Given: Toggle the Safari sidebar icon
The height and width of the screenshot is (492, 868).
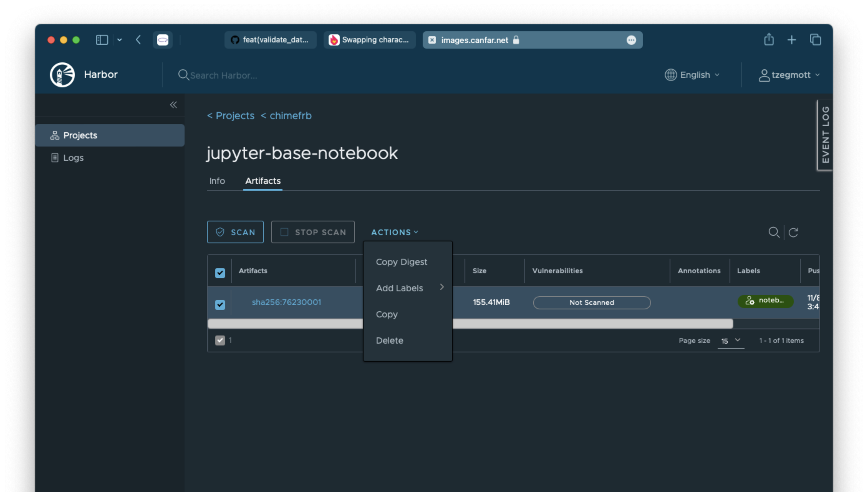Looking at the screenshot, I should click(102, 40).
